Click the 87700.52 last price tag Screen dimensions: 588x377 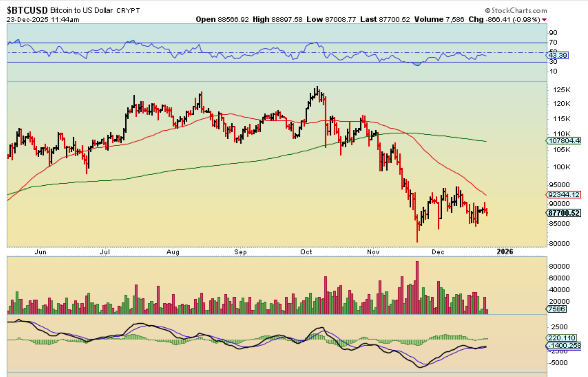(x=564, y=213)
